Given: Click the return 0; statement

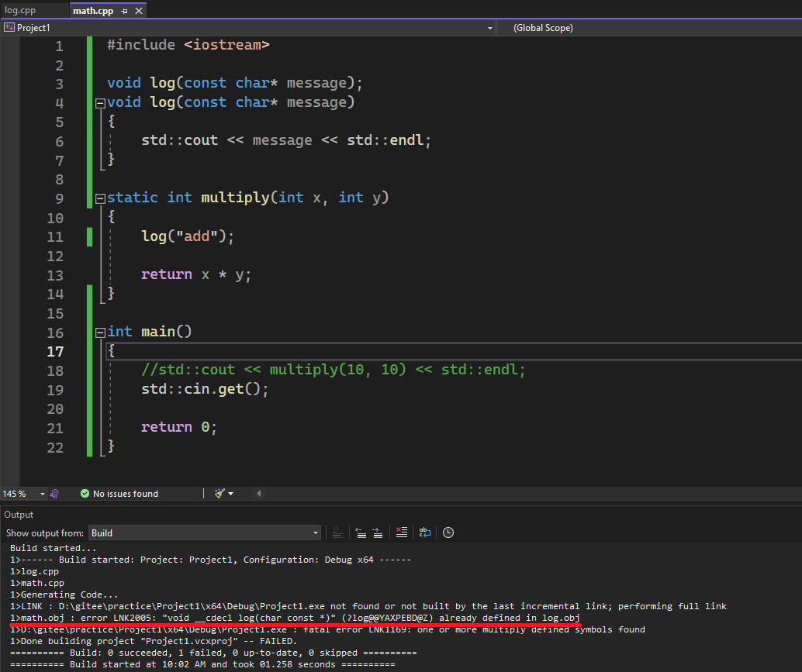Looking at the screenshot, I should (179, 427).
